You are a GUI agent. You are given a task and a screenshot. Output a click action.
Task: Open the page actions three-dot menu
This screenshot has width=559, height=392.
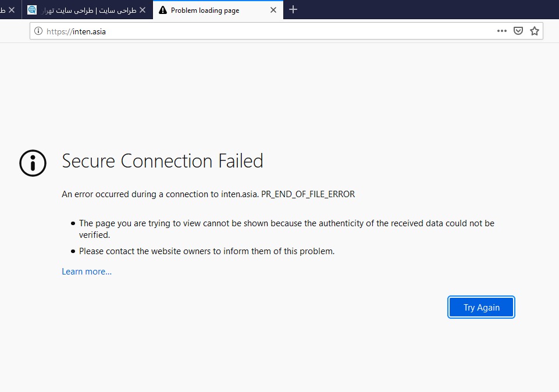pyautogui.click(x=502, y=31)
